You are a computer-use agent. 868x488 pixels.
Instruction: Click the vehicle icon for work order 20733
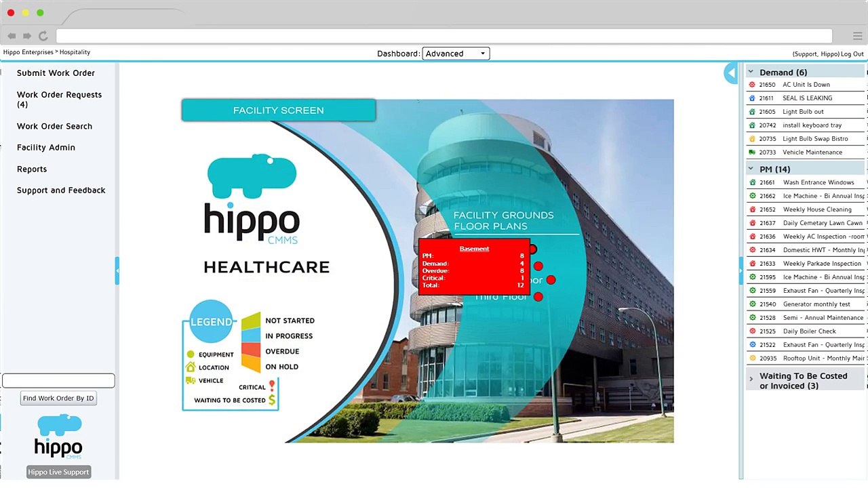(x=752, y=152)
